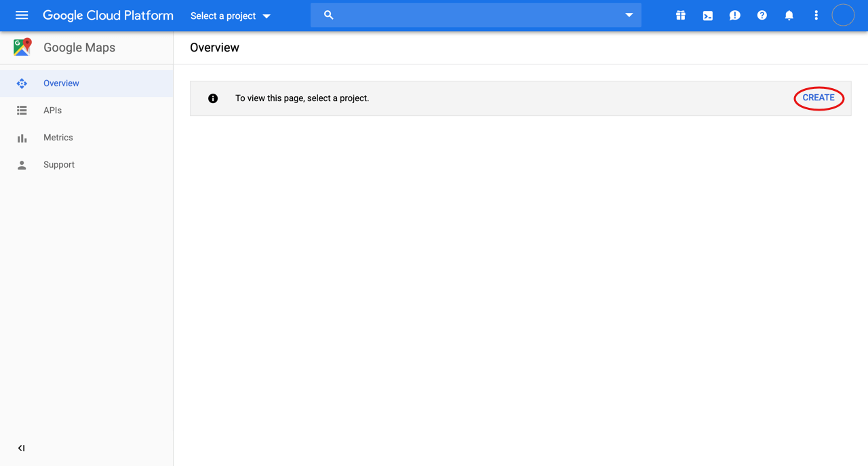Click the APIs list icon in the sidebar

[x=22, y=110]
